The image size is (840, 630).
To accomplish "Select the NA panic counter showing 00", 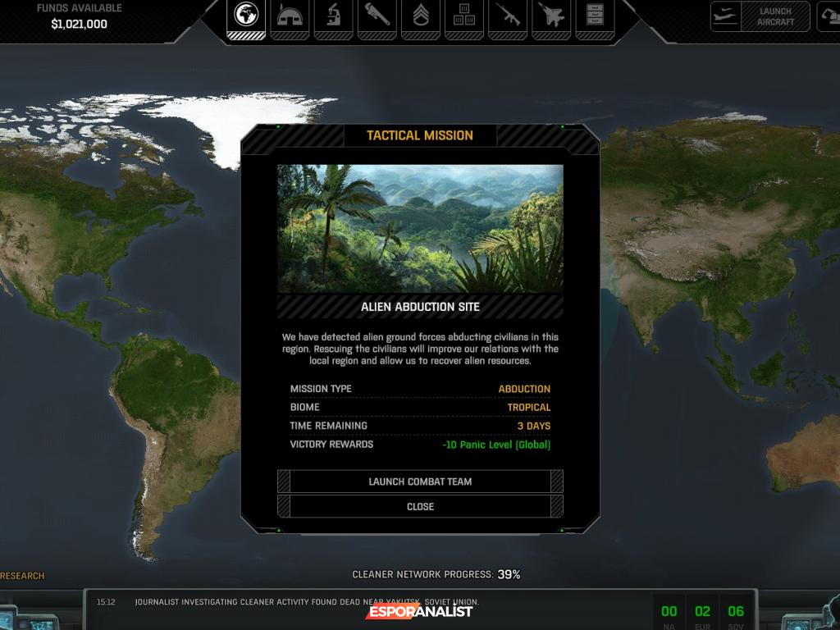I will (669, 612).
